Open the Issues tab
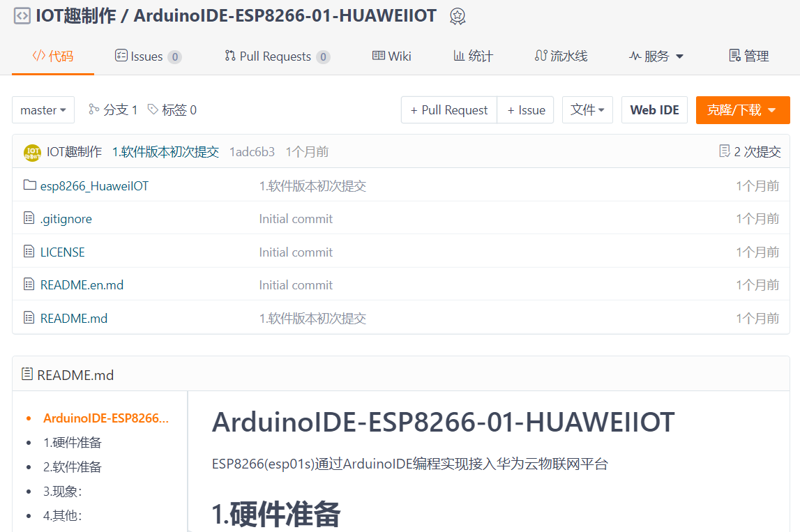800x532 pixels. (x=148, y=56)
